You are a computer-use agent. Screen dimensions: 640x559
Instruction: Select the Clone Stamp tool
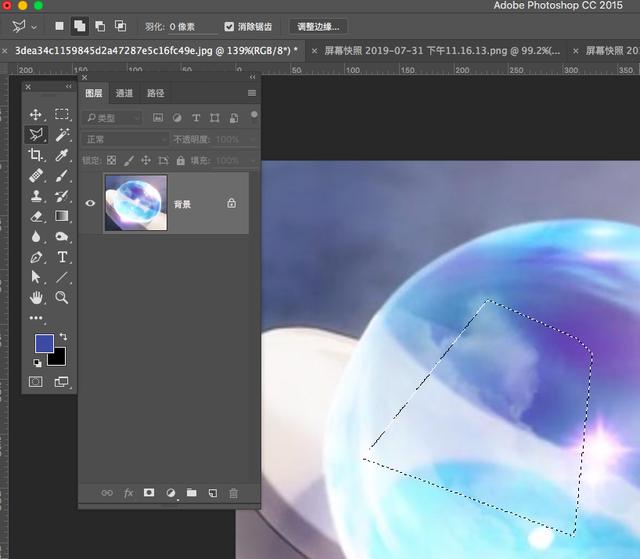[x=36, y=196]
